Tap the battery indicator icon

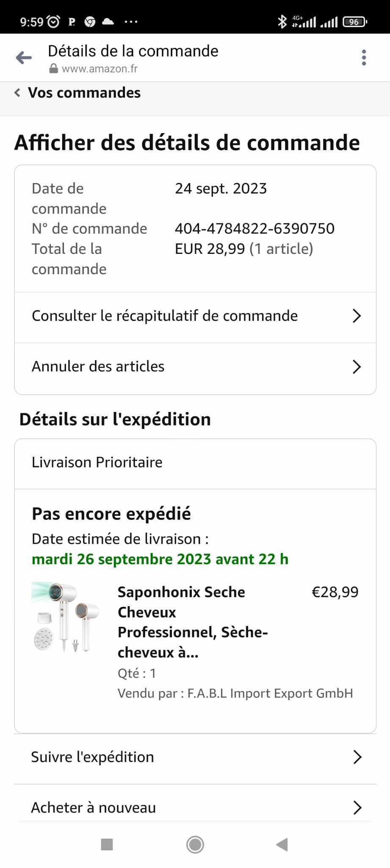click(x=355, y=22)
